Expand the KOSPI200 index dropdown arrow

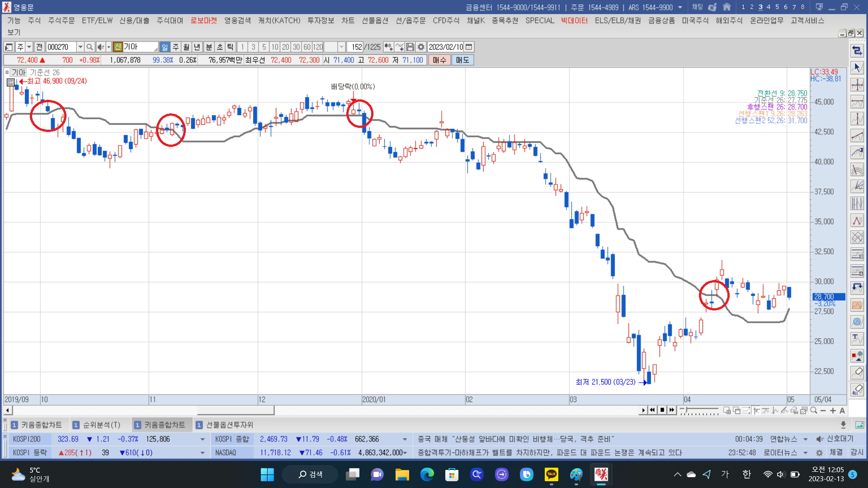[202, 439]
